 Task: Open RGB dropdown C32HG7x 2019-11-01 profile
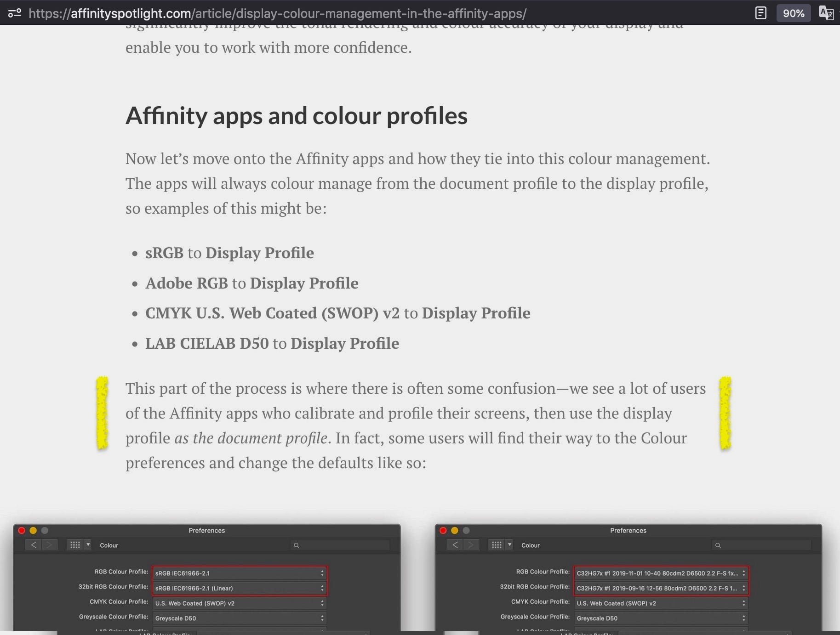(661, 573)
